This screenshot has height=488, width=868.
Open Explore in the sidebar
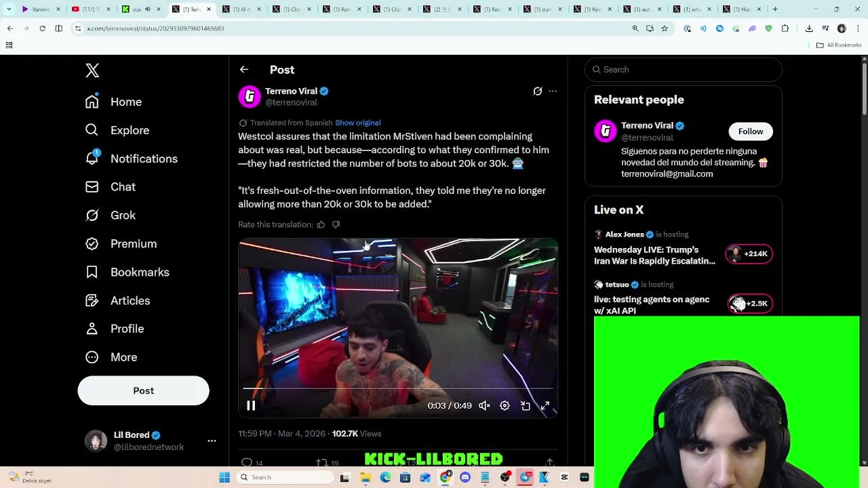coord(117,130)
